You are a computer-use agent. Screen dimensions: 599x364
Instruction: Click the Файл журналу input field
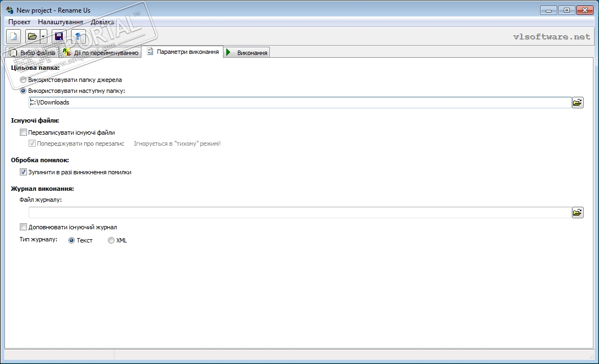[x=300, y=213]
